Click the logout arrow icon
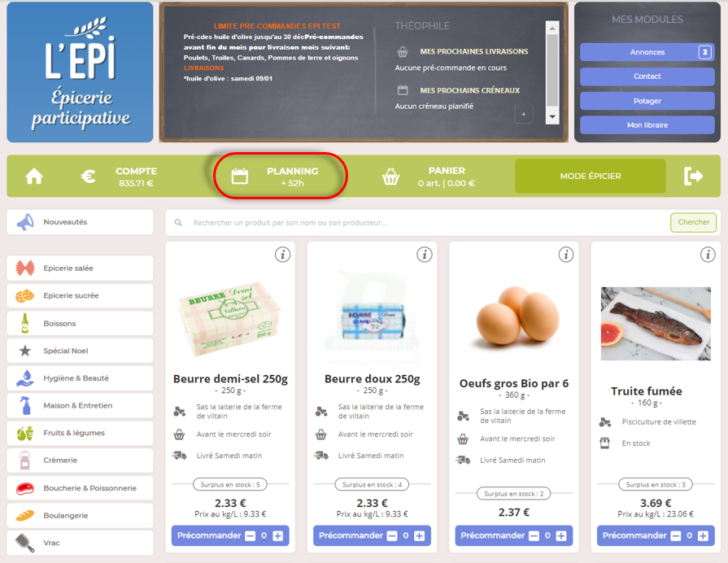Screen dimensions: 728x563 (693, 176)
